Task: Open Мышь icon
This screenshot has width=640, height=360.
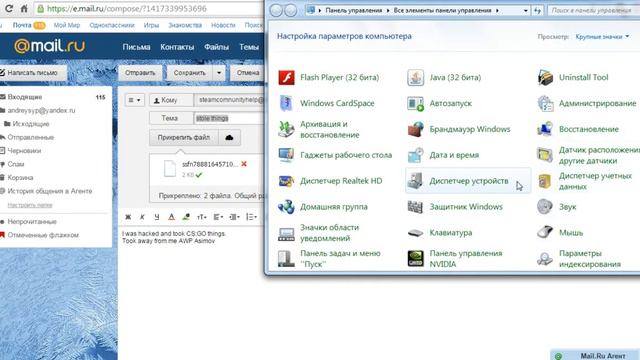Action: 545,233
